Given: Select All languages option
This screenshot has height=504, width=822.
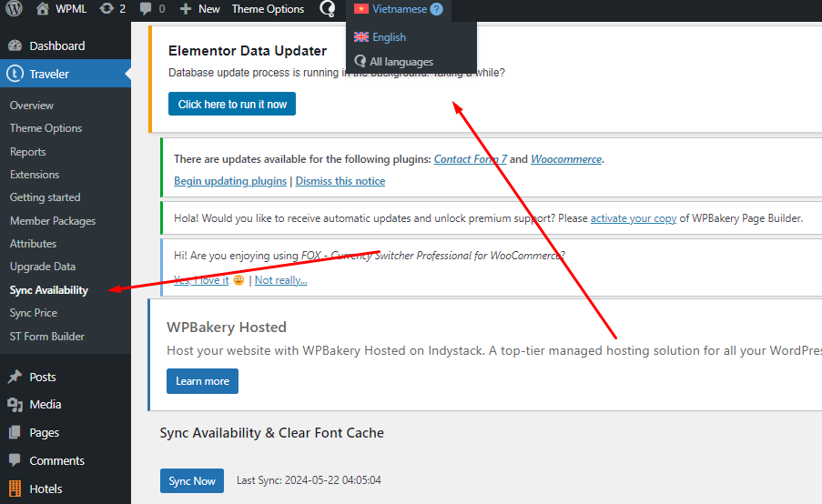Looking at the screenshot, I should click(401, 62).
